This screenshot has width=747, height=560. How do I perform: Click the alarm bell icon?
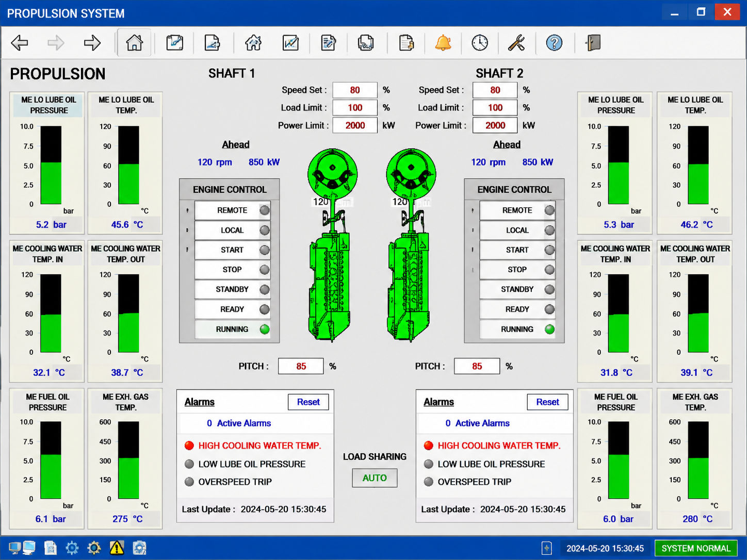point(443,43)
